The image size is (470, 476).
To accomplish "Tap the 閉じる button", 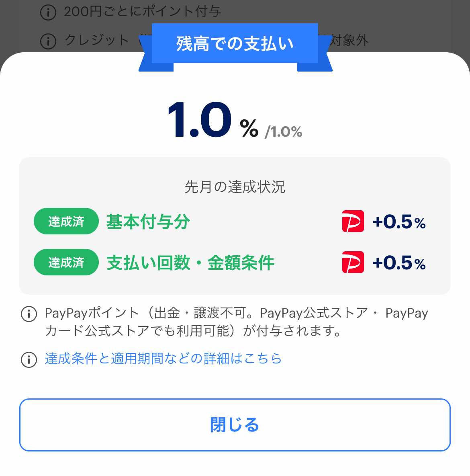I will pyautogui.click(x=235, y=425).
